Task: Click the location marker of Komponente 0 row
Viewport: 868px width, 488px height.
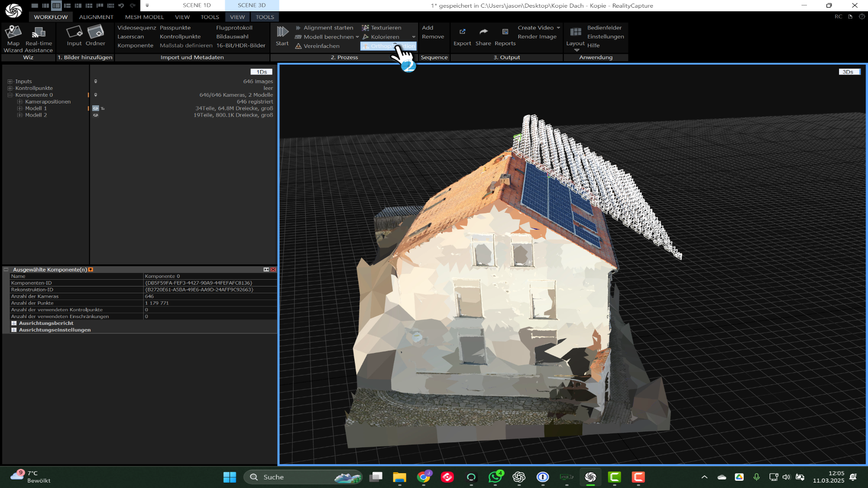Action: click(95, 95)
